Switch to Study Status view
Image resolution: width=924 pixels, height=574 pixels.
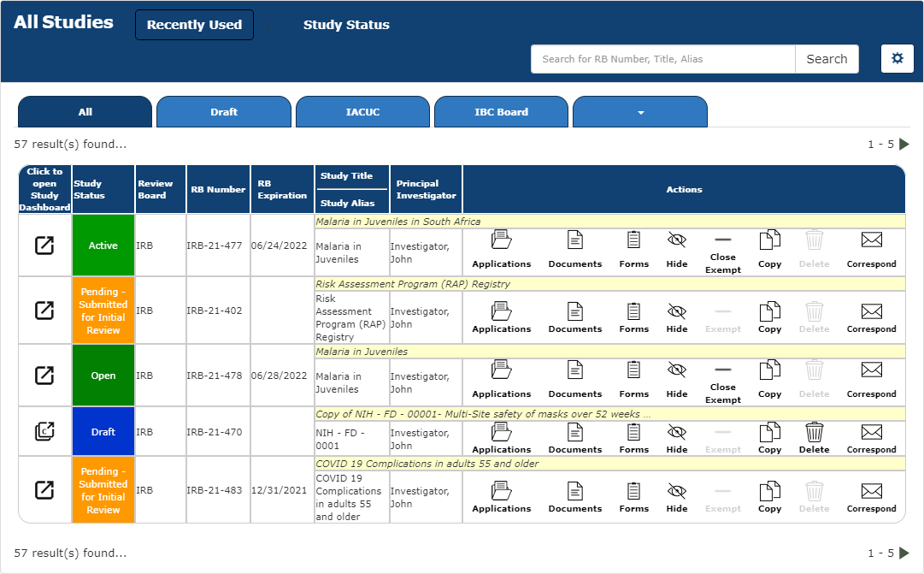click(x=346, y=25)
